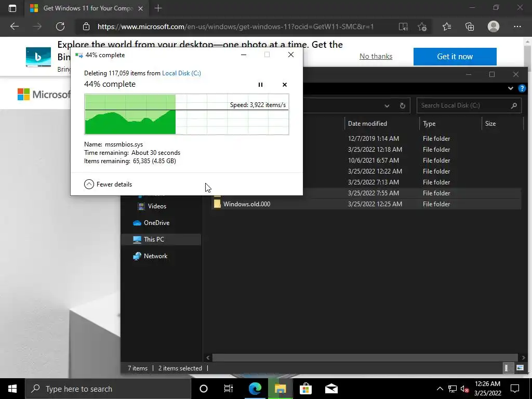Refresh the Edge page
532x399 pixels.
click(x=60, y=26)
